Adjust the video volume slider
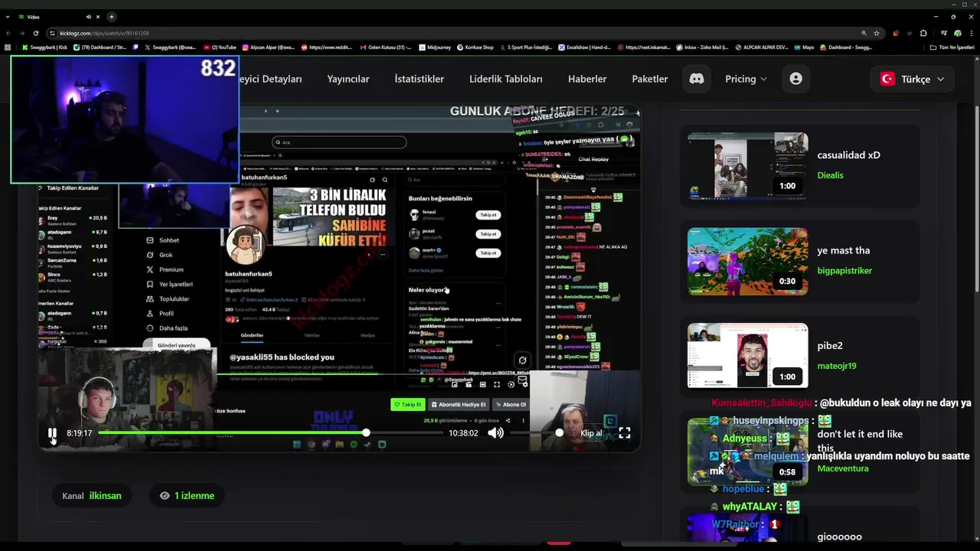The width and height of the screenshot is (980, 551). 537,433
